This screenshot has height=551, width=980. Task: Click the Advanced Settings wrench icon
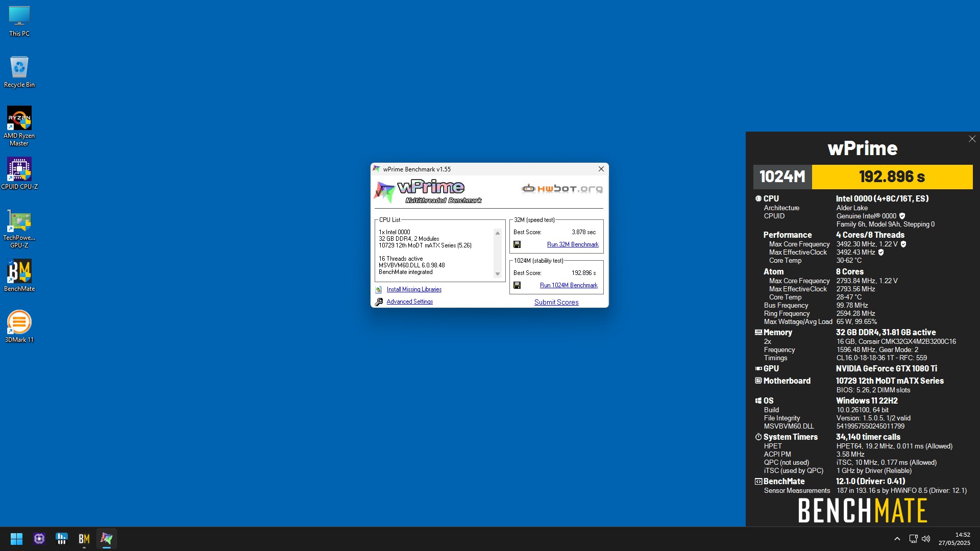click(379, 302)
